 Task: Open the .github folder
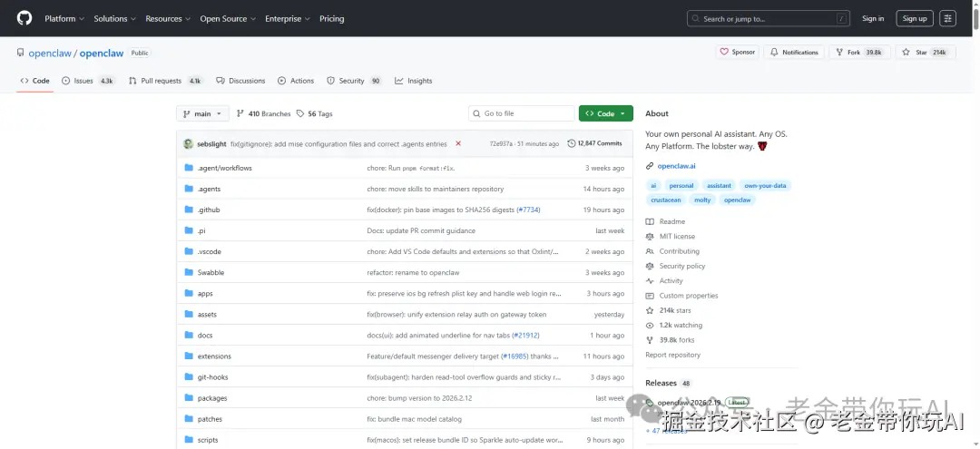pos(209,210)
